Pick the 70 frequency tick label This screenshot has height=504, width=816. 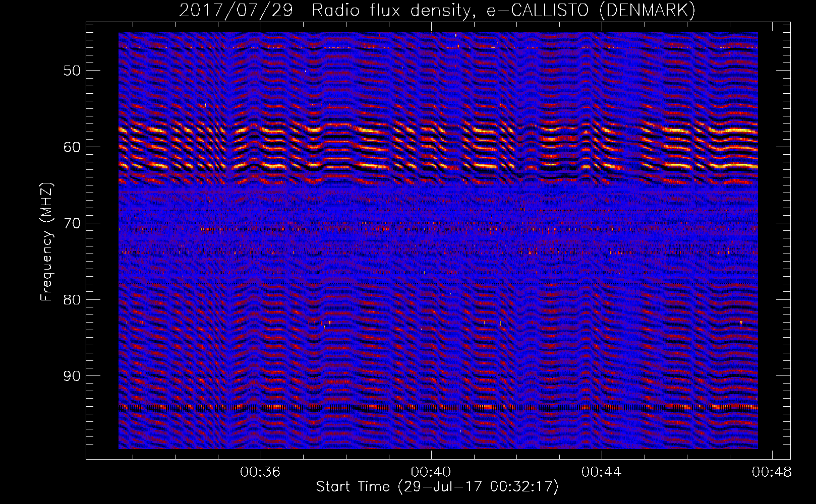pyautogui.click(x=72, y=223)
